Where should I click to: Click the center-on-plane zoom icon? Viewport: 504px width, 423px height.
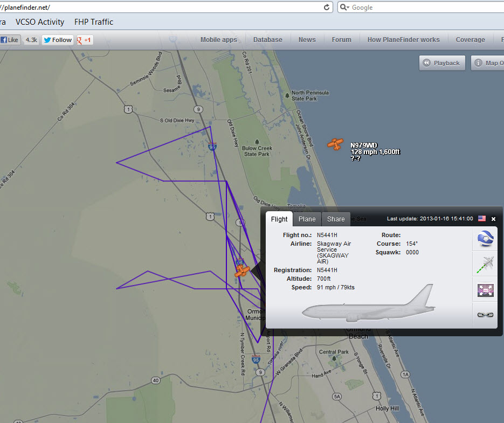[x=486, y=290]
